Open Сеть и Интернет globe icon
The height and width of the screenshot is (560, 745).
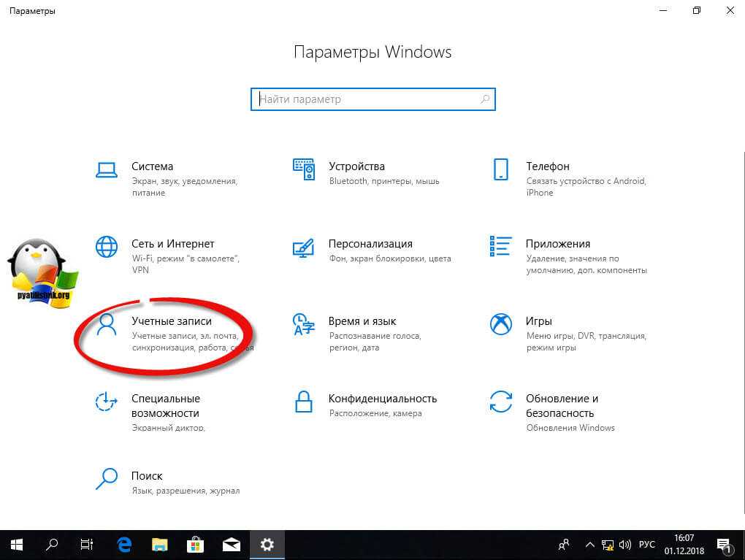point(107,247)
